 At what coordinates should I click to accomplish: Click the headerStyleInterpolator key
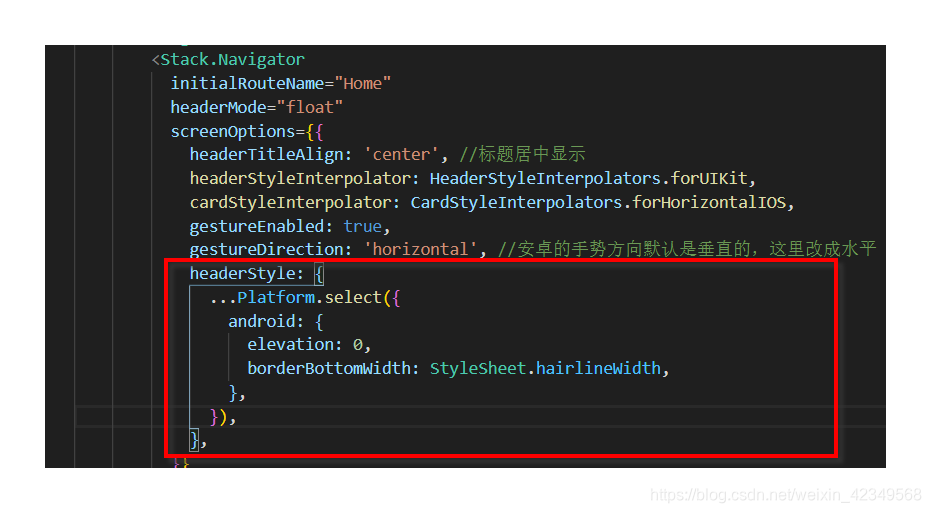(x=300, y=178)
